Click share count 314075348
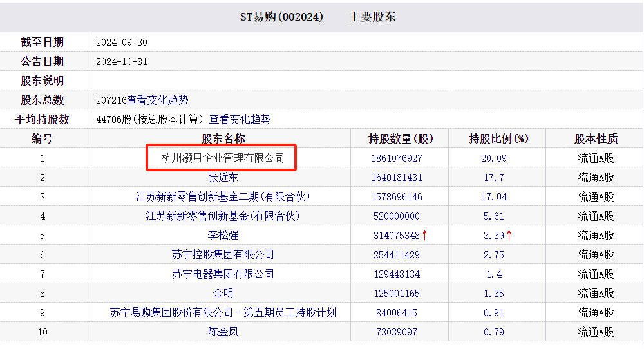This screenshot has width=644, height=349. tap(397, 235)
